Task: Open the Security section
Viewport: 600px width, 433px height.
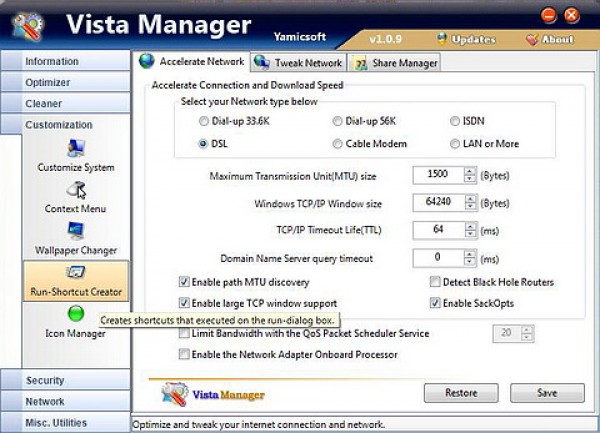Action: point(65,380)
